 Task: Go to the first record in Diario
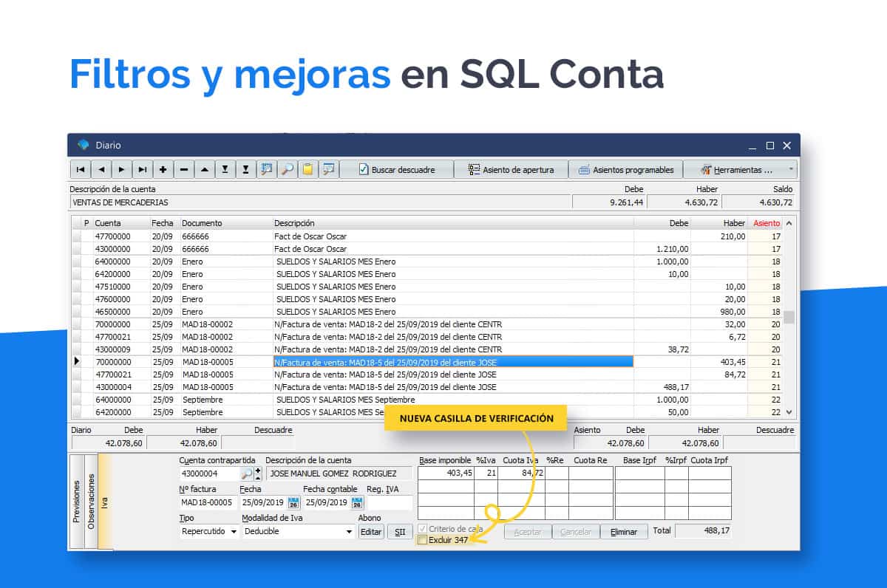pos(81,170)
